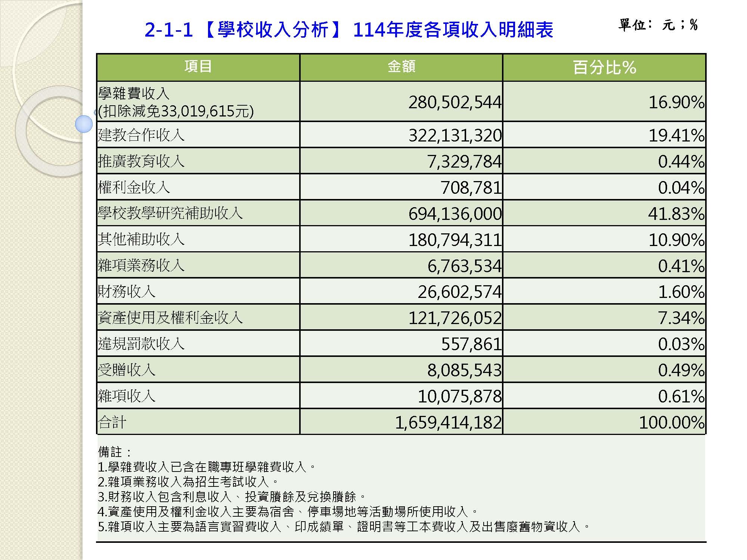The image size is (747, 560).
Task: Click the total amount 1,659,414,182
Action: 448,423
